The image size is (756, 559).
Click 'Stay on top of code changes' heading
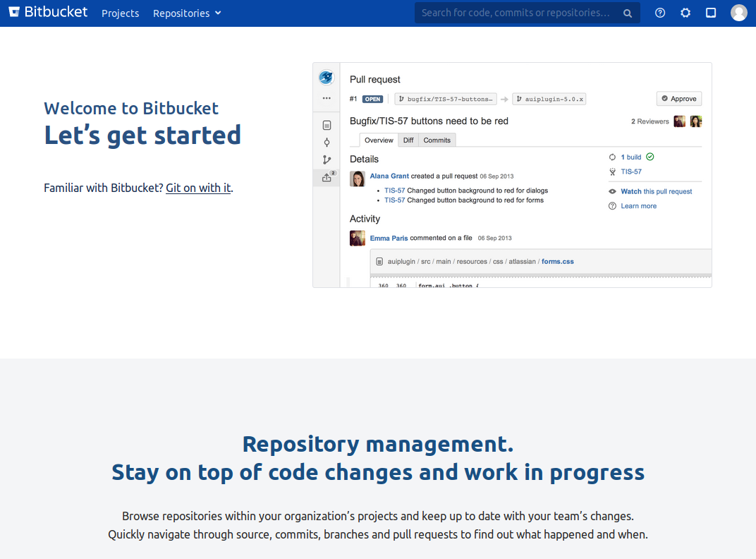click(378, 472)
